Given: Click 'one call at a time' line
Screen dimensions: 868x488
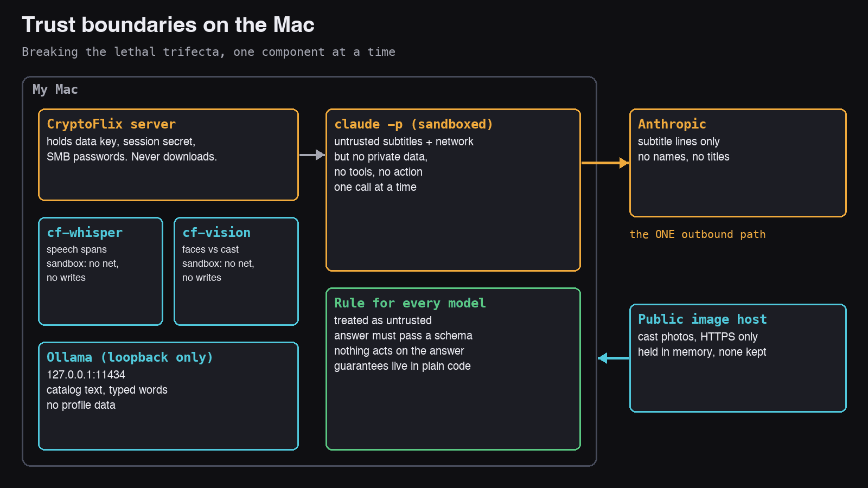Looking at the screenshot, I should (375, 187).
